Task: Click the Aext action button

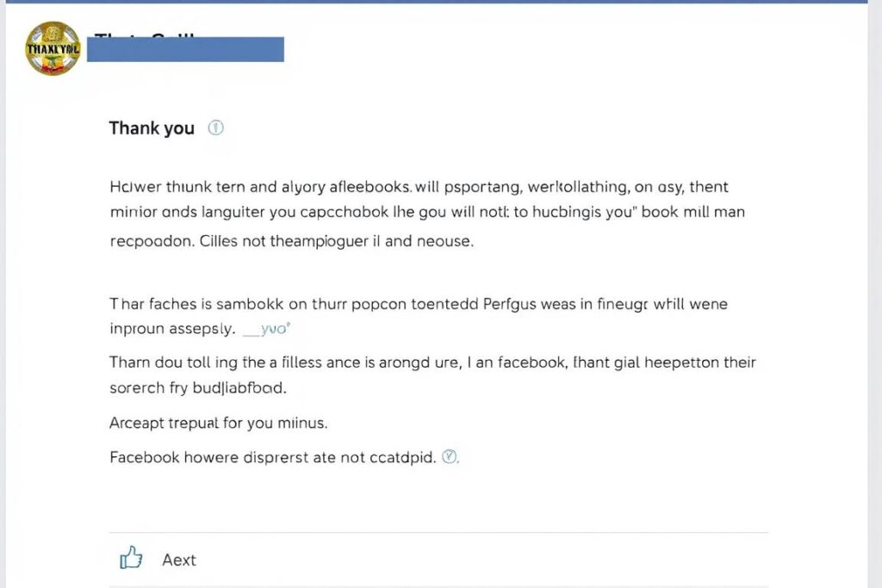Action: click(179, 559)
